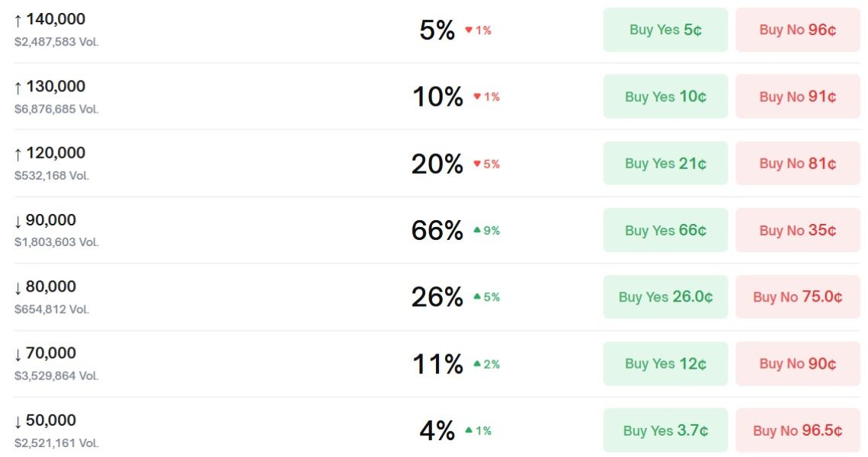
Task: Click Buy Yes 3.7¢ on the 50,000 market
Action: [665, 430]
